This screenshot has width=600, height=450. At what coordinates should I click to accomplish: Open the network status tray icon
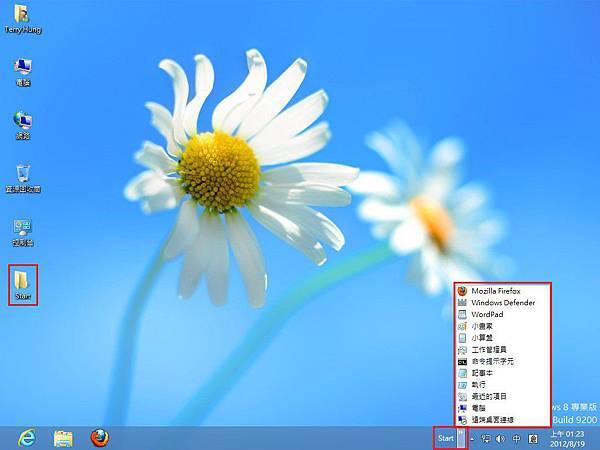click(x=486, y=439)
